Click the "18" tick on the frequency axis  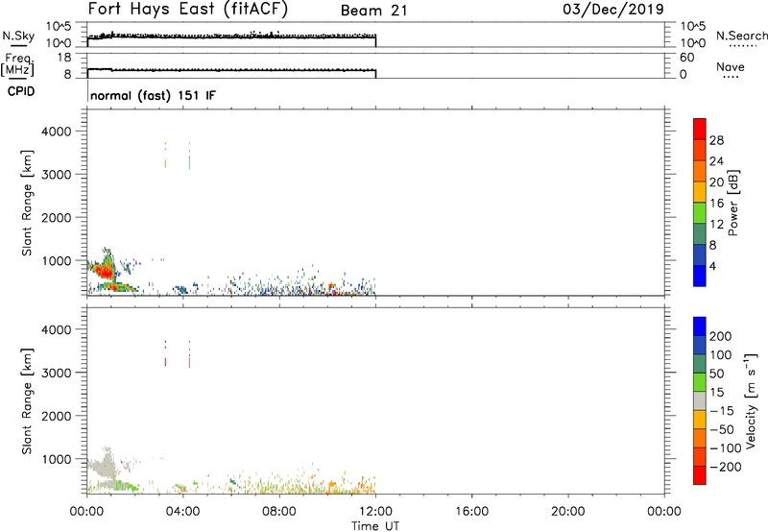tap(64, 58)
